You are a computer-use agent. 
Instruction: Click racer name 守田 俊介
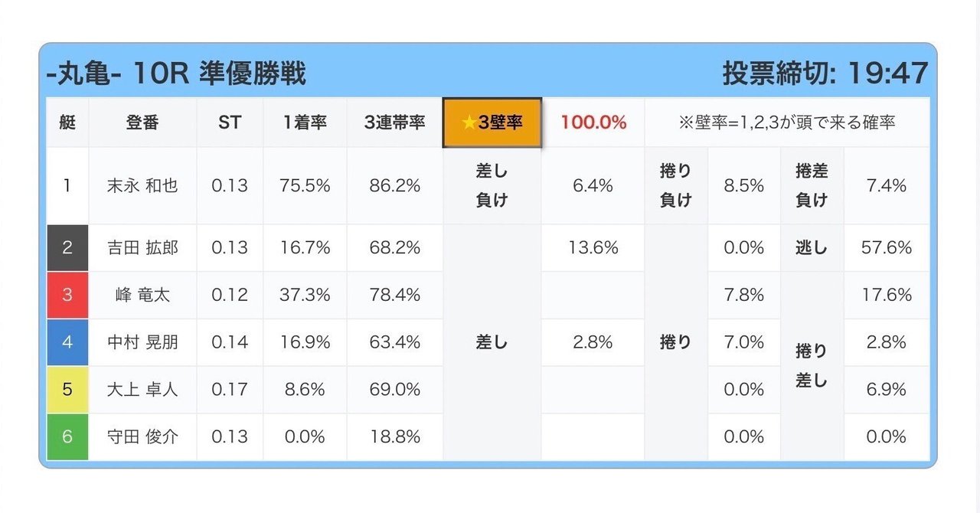tap(142, 436)
